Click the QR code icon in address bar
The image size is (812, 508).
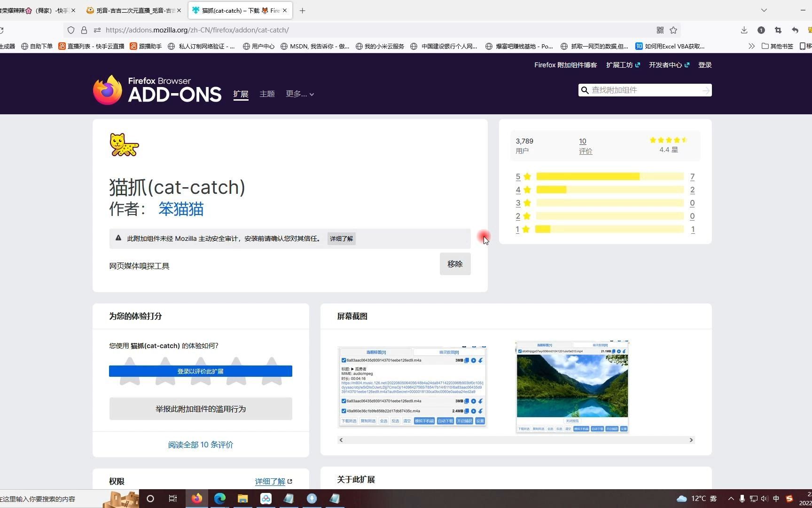tap(660, 30)
